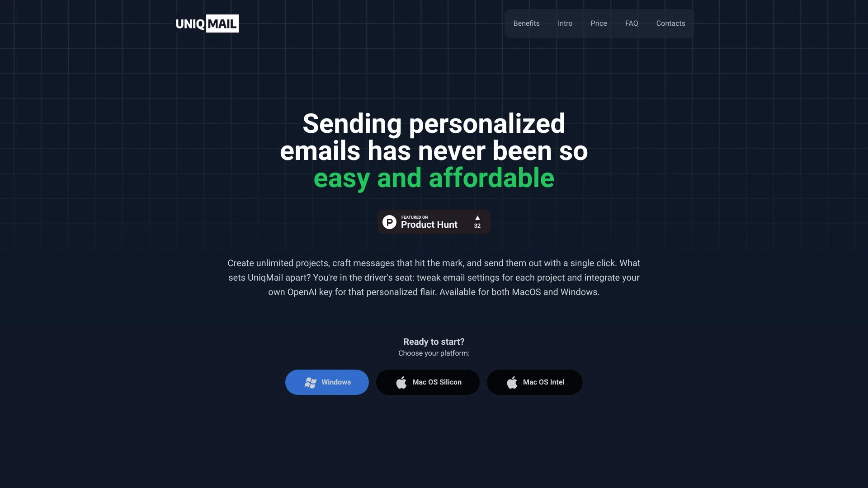Click the Apple logo icon on Mac OS Intel button

coord(511,382)
